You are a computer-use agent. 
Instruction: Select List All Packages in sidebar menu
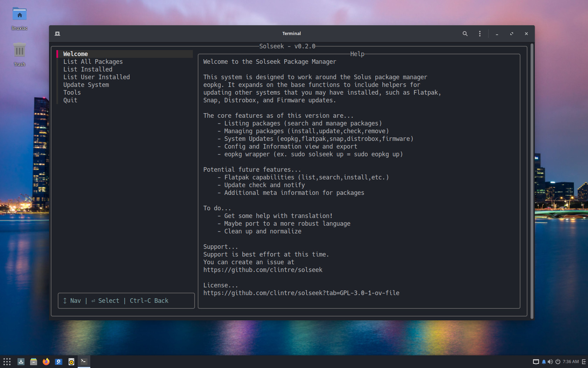coord(93,62)
